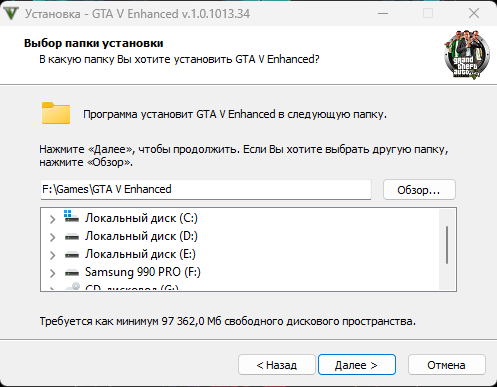This screenshot has height=387, width=497.
Task: Click the yellow destination folder icon
Action: (x=56, y=113)
